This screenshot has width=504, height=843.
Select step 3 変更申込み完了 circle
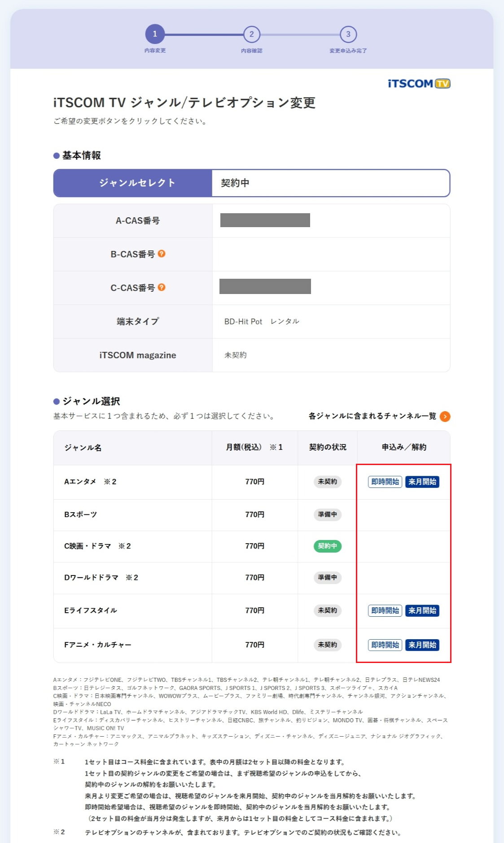348,34
